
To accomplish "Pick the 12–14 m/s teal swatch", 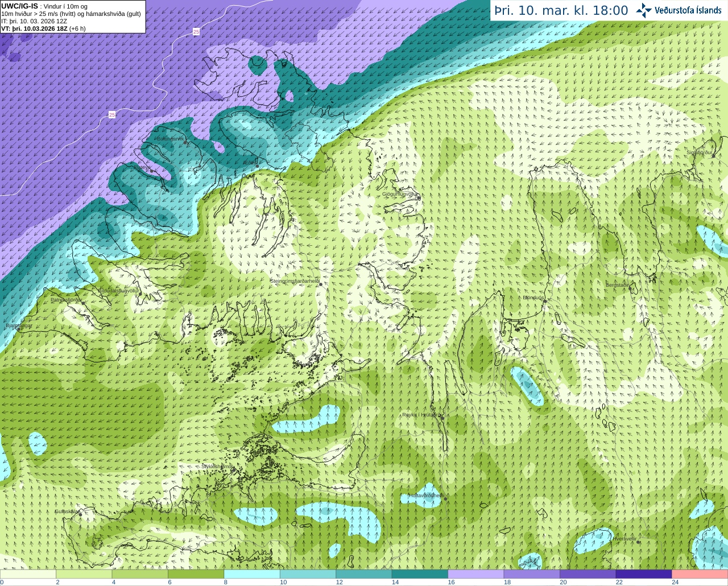I will pyautogui.click(x=364, y=574).
